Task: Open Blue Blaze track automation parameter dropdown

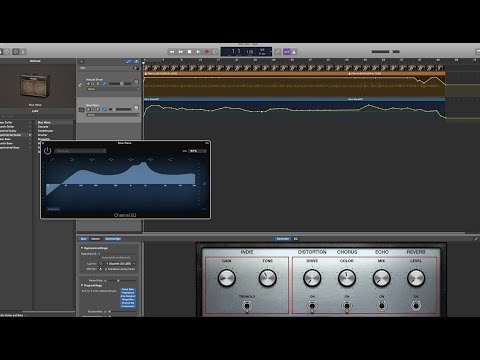Action: 113,115
